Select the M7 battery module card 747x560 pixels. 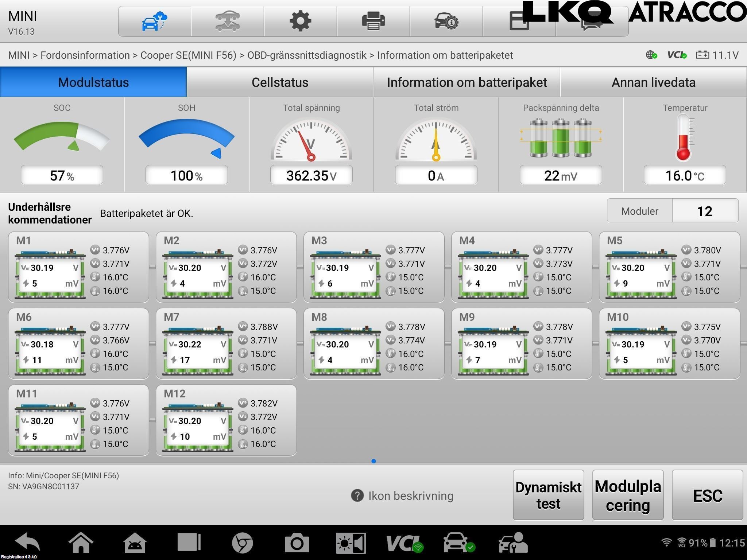pos(226,344)
